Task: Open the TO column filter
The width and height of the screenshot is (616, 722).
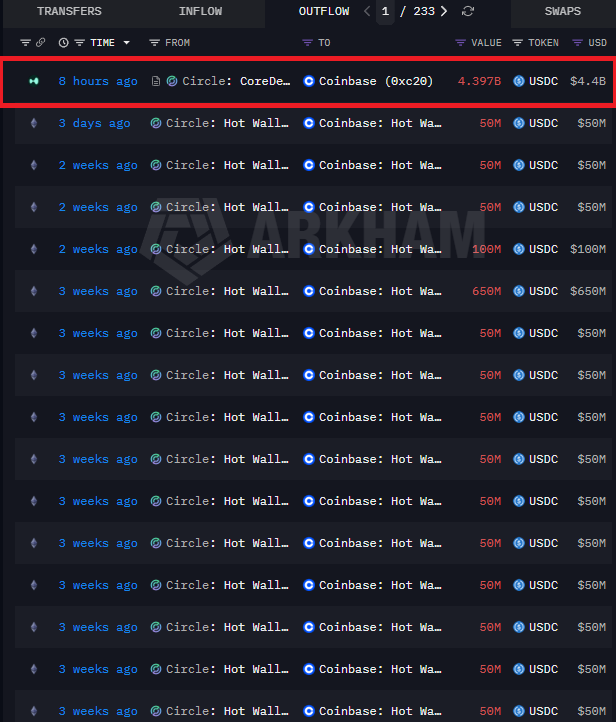Action: tap(307, 43)
